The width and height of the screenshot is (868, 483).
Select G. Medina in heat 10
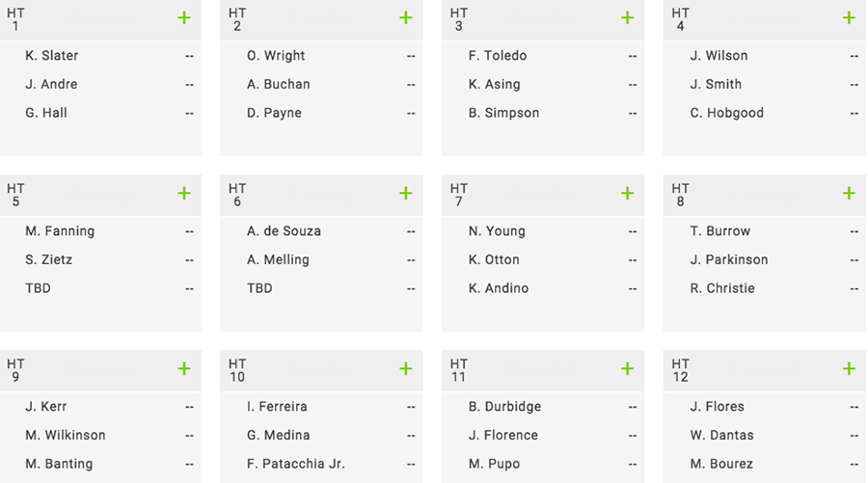(279, 436)
